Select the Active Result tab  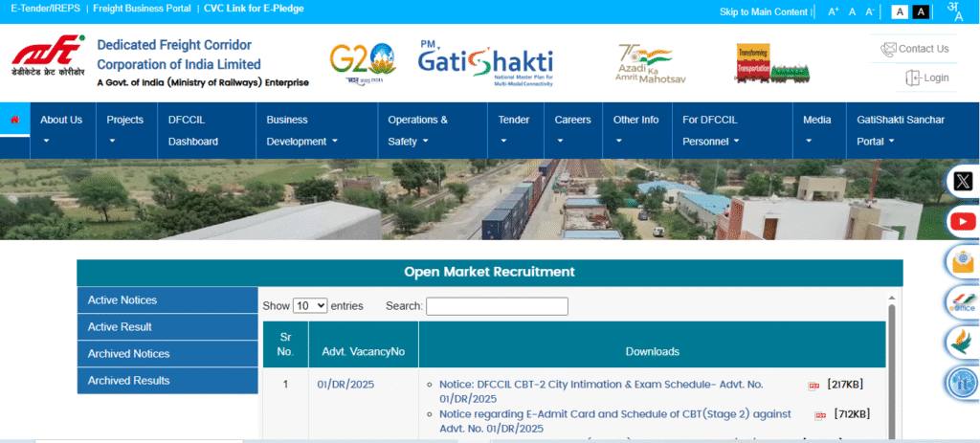click(167, 327)
